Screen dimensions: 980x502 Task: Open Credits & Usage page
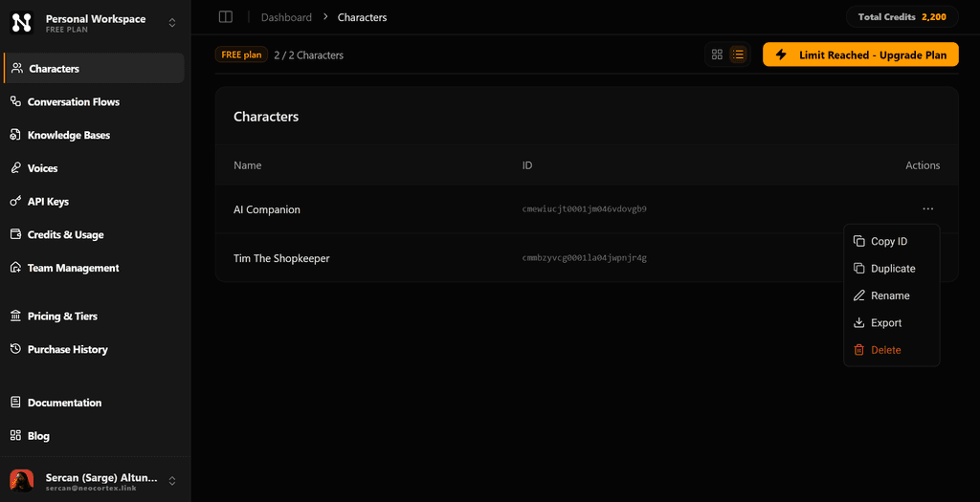tap(65, 235)
